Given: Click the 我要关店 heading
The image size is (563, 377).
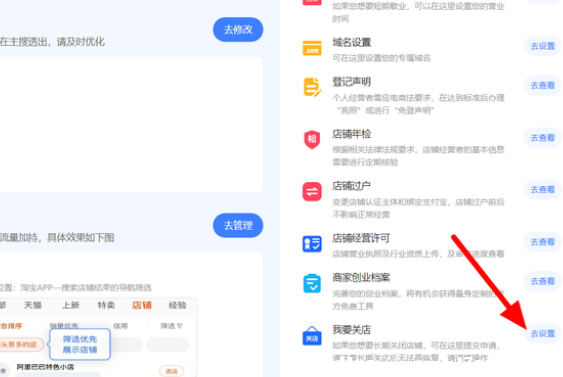Looking at the screenshot, I should pos(352,330).
